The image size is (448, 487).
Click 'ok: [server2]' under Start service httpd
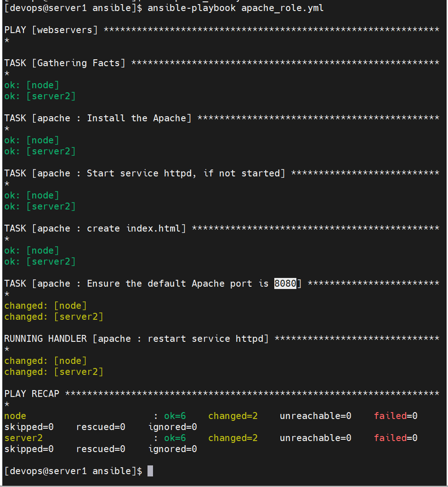[x=40, y=207]
